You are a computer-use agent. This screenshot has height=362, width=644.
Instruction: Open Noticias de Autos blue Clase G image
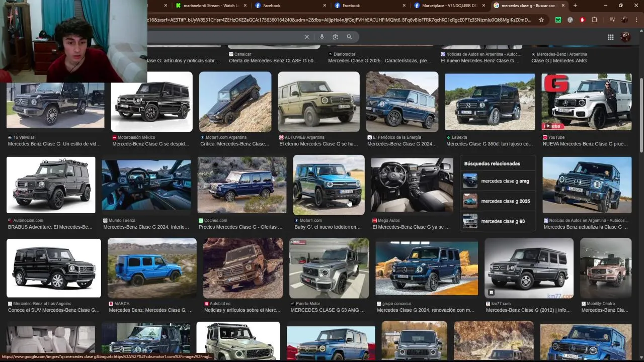coord(587,185)
